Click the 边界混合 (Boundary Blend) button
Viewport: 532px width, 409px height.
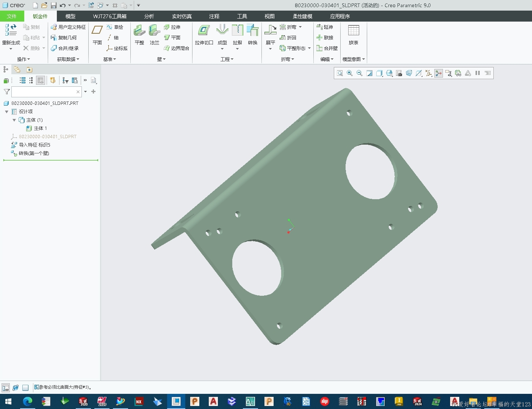[x=176, y=48]
